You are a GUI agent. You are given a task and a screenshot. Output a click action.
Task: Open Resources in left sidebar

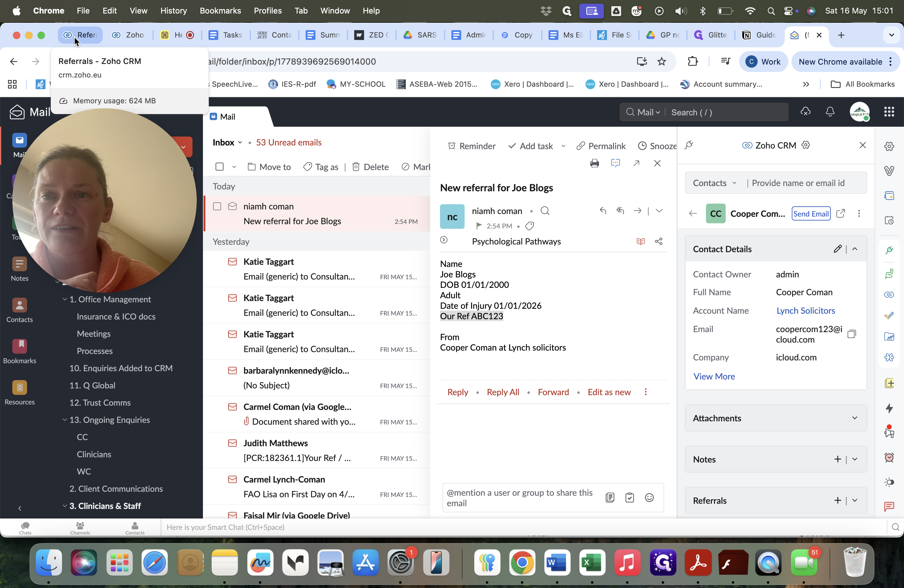click(19, 393)
